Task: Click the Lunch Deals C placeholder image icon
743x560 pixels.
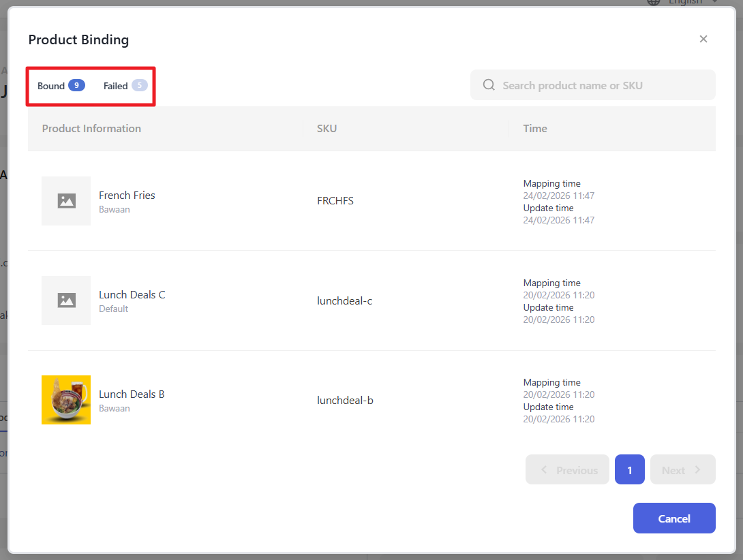Action: pos(66,300)
